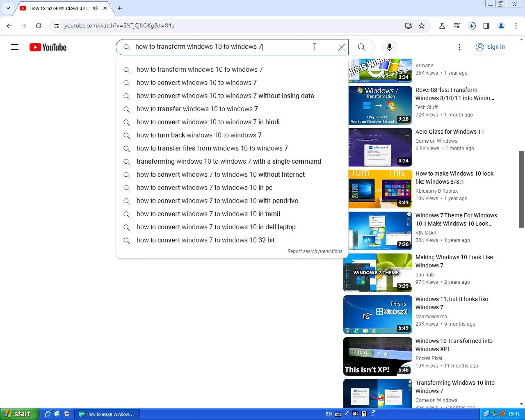This screenshot has height=420, width=525.
Task: Open media controls icon in toolbar
Action: click(457, 25)
